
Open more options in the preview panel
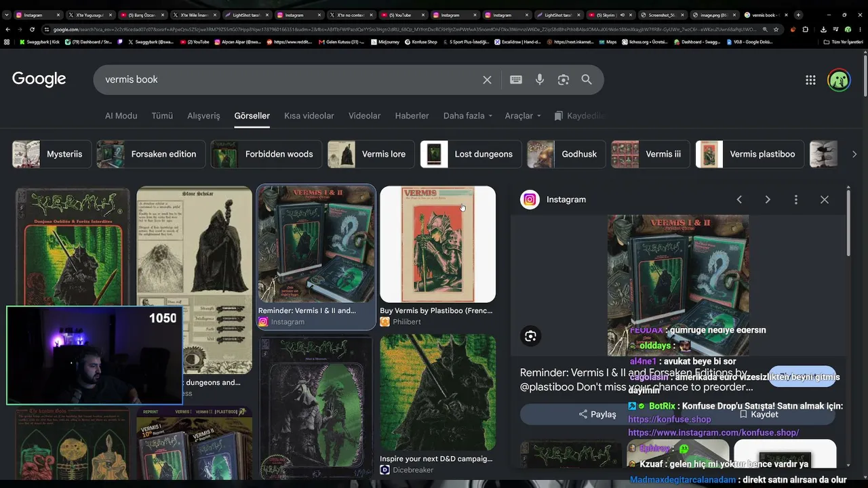(796, 199)
